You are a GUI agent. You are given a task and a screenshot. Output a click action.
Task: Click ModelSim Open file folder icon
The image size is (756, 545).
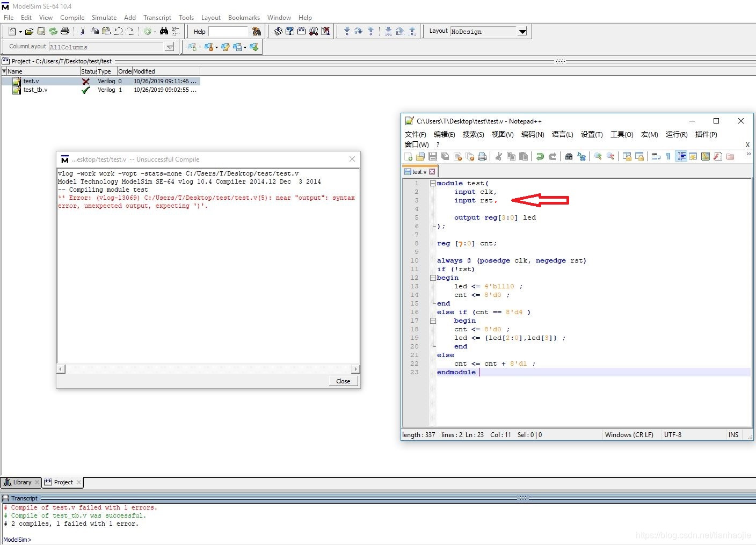tap(29, 31)
